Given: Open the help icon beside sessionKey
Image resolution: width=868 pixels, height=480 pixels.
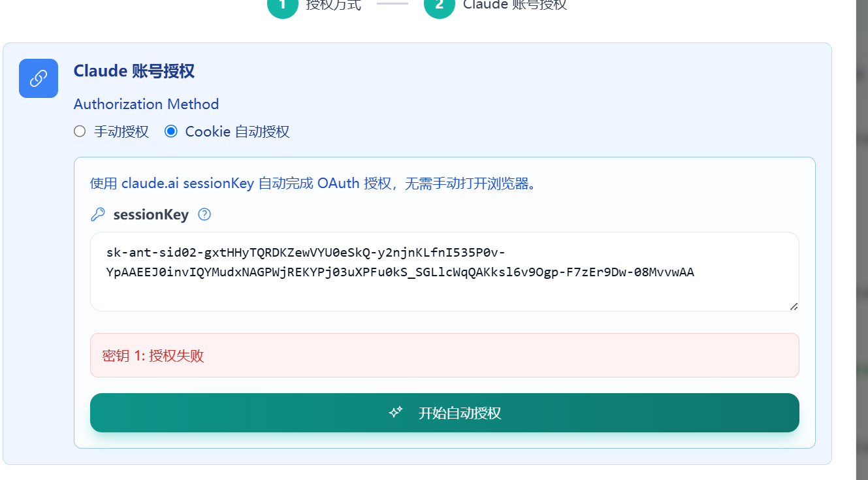Looking at the screenshot, I should 204,214.
